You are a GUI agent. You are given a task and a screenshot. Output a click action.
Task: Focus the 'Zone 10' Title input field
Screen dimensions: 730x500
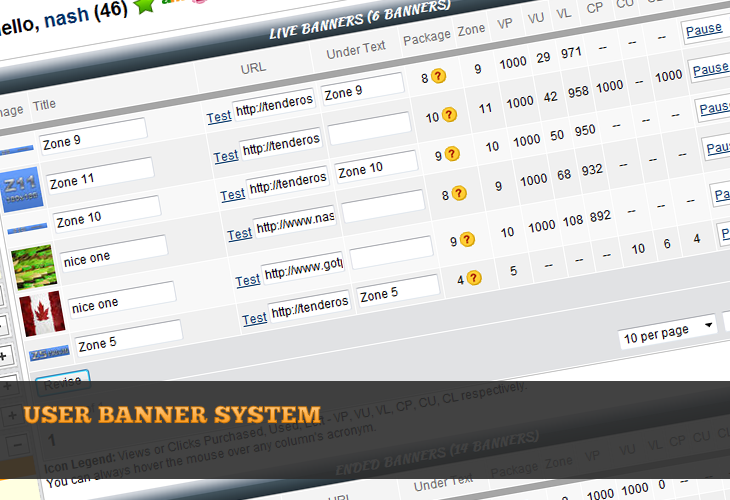pos(107,214)
